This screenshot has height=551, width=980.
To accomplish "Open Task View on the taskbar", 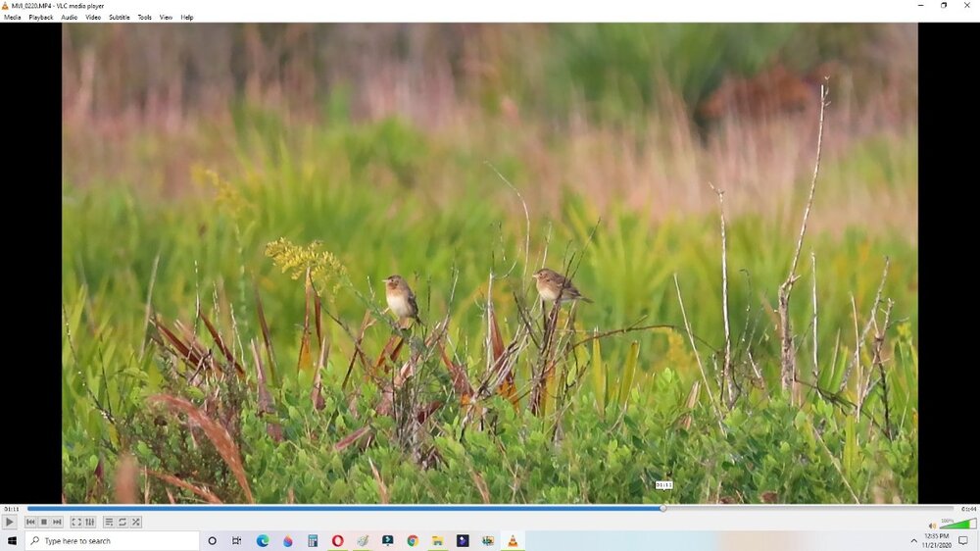I will (237, 541).
